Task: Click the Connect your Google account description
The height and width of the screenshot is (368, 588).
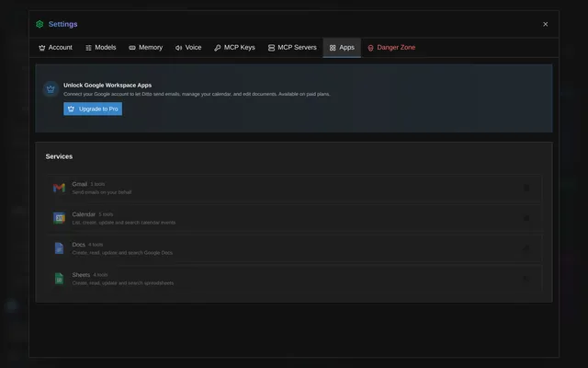Action: point(197,94)
